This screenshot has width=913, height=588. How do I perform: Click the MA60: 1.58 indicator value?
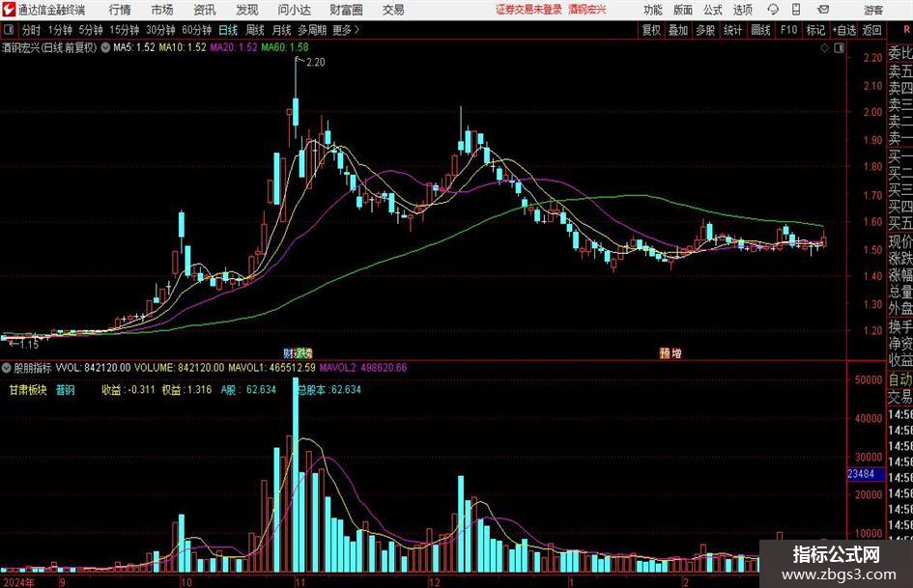click(x=285, y=47)
